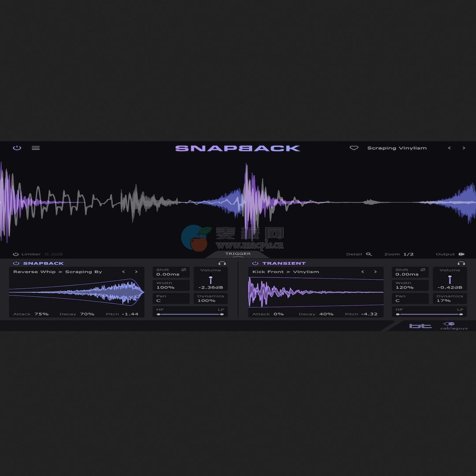Adjust the Snapback Volume slider
Image resolution: width=476 pixels, height=476 pixels.
(211, 279)
